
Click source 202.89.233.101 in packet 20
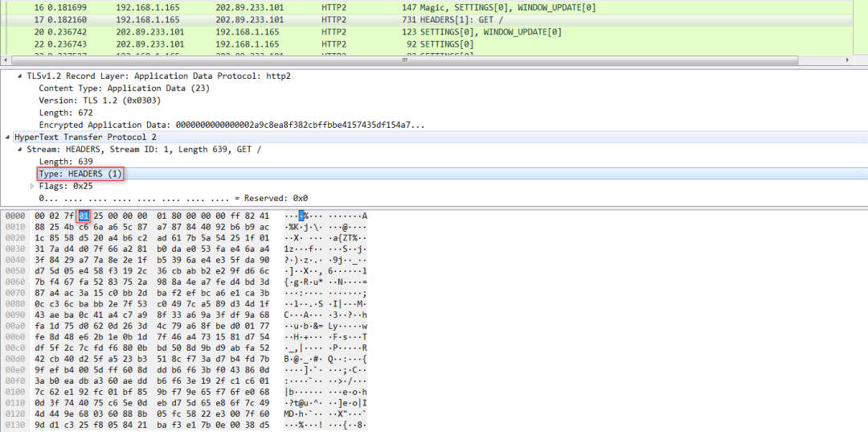(x=150, y=32)
